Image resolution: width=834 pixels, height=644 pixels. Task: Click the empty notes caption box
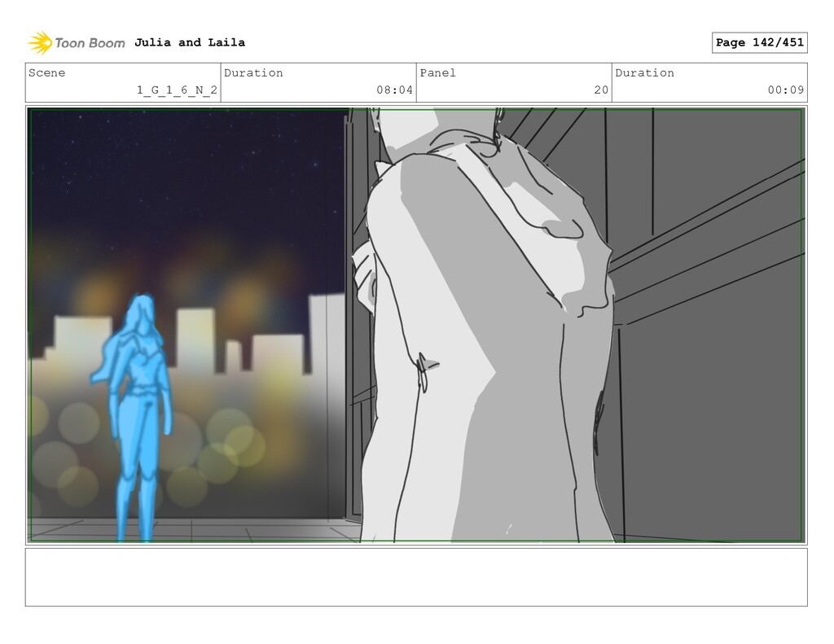coord(416,577)
